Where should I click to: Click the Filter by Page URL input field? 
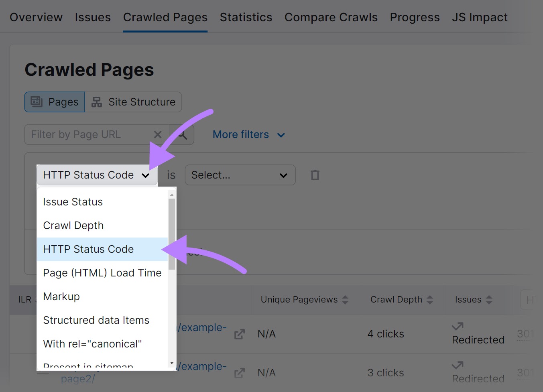pos(88,134)
